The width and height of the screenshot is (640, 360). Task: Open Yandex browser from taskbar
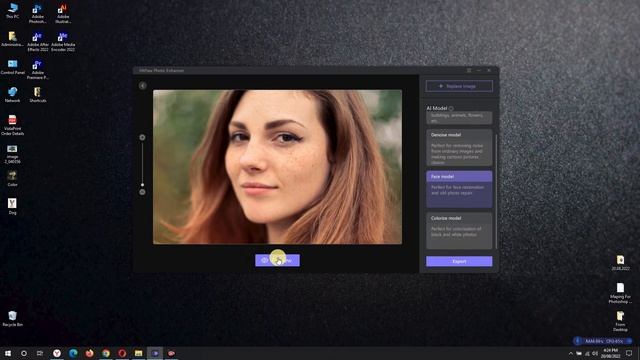pyautogui.click(x=57, y=353)
